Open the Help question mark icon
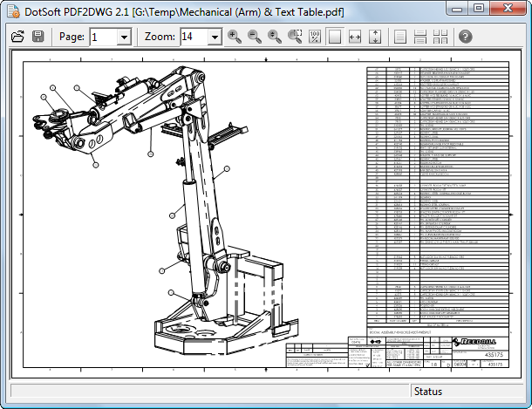 465,37
